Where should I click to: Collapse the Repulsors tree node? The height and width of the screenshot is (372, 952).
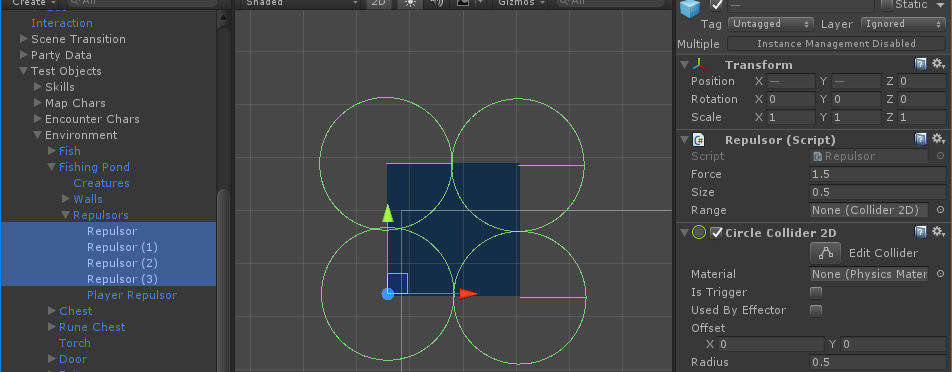(66, 215)
